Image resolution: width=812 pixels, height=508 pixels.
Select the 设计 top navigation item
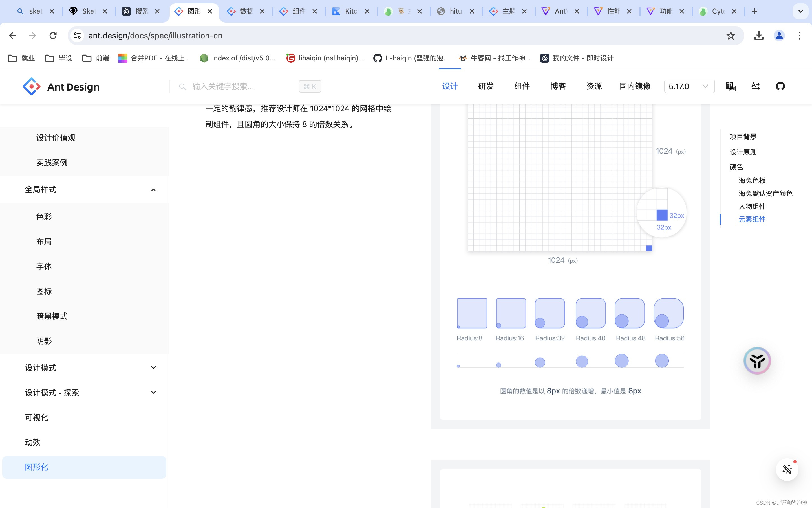point(450,86)
